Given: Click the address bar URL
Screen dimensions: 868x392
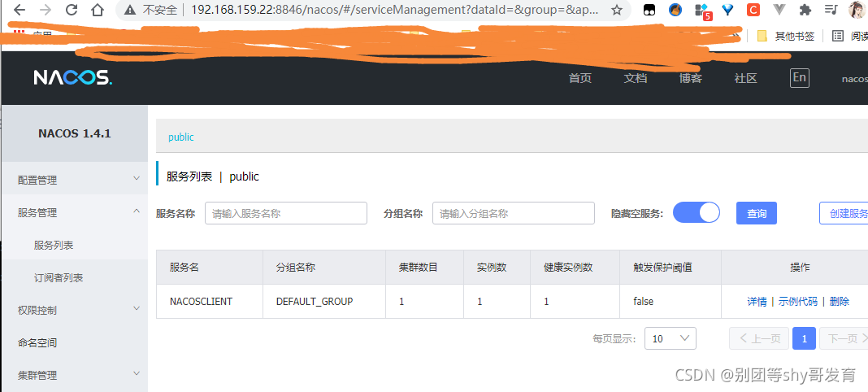Looking at the screenshot, I should (394, 10).
